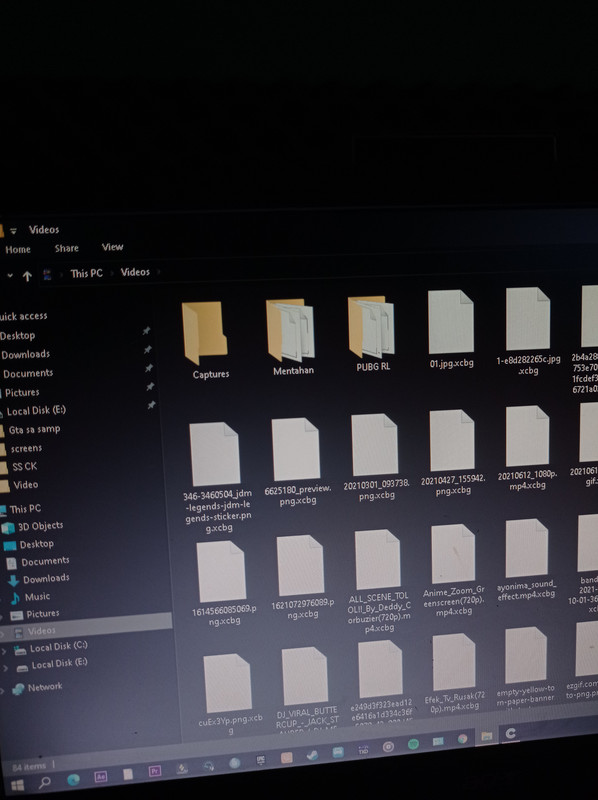Open taskbar Search

45,782
